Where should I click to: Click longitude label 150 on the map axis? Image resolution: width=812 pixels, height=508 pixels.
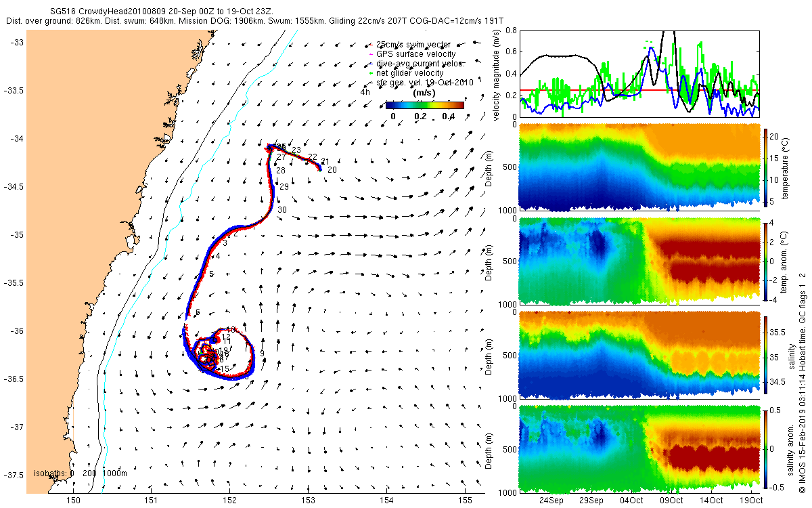pyautogui.click(x=72, y=501)
